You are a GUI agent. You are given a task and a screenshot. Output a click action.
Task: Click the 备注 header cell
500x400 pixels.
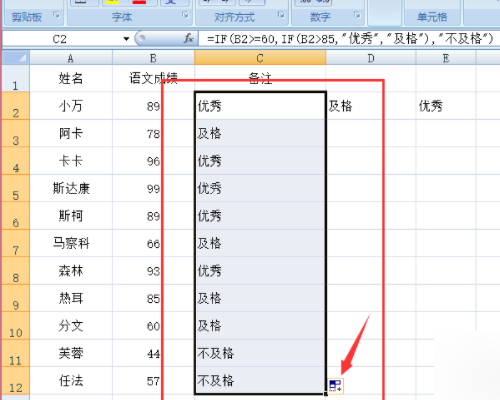point(260,78)
